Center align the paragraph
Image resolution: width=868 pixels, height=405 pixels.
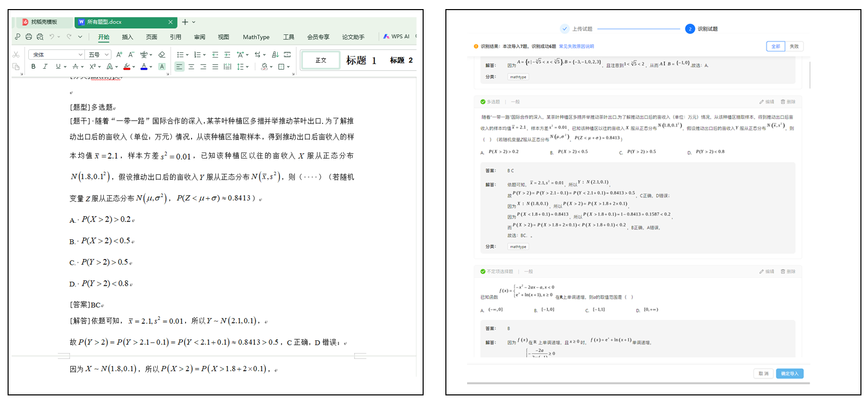(x=191, y=67)
